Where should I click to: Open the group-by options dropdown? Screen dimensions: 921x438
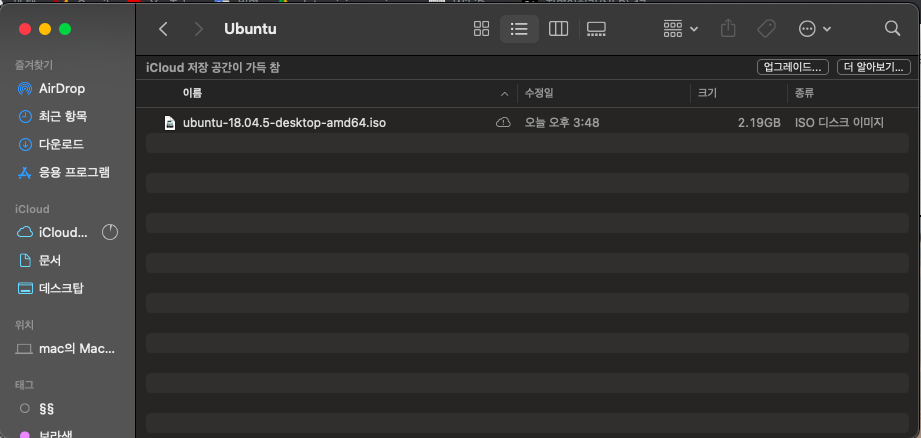680,29
